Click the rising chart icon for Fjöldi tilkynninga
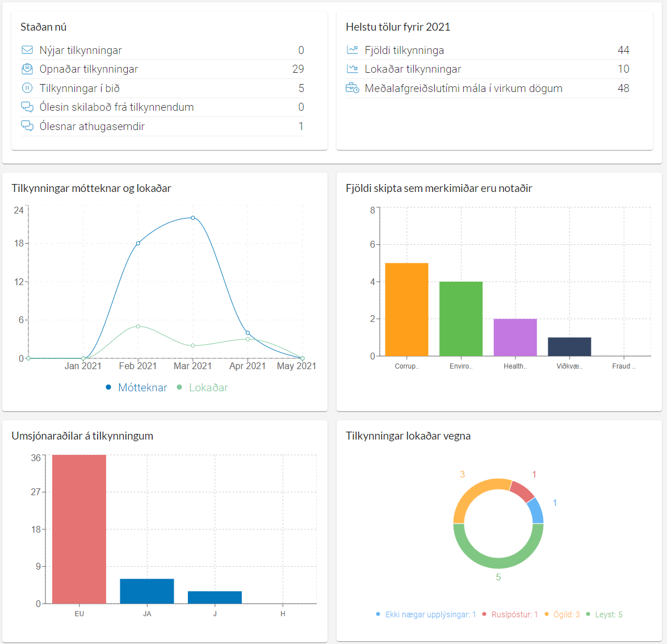 [353, 50]
